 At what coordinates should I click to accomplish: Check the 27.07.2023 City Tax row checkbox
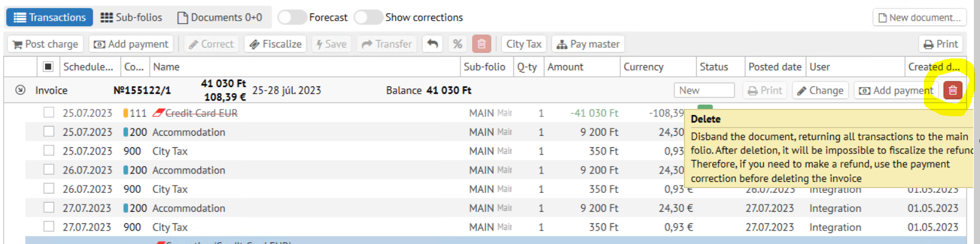(x=49, y=226)
